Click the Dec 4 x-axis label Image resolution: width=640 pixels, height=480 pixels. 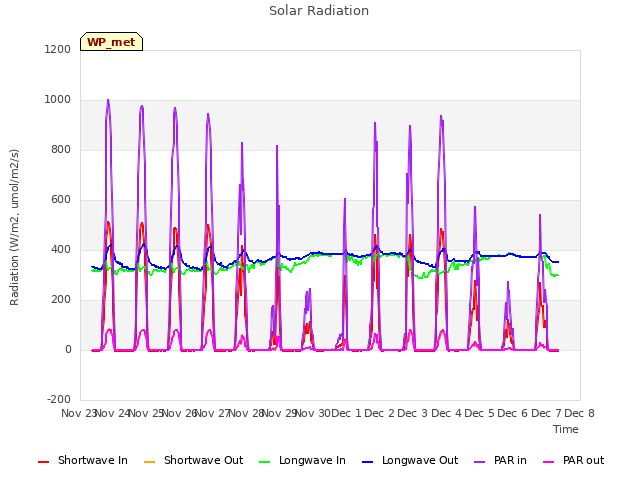tap(447, 413)
